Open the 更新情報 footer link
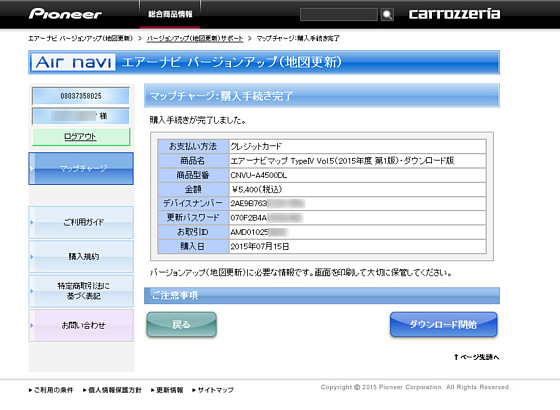 pos(167,390)
